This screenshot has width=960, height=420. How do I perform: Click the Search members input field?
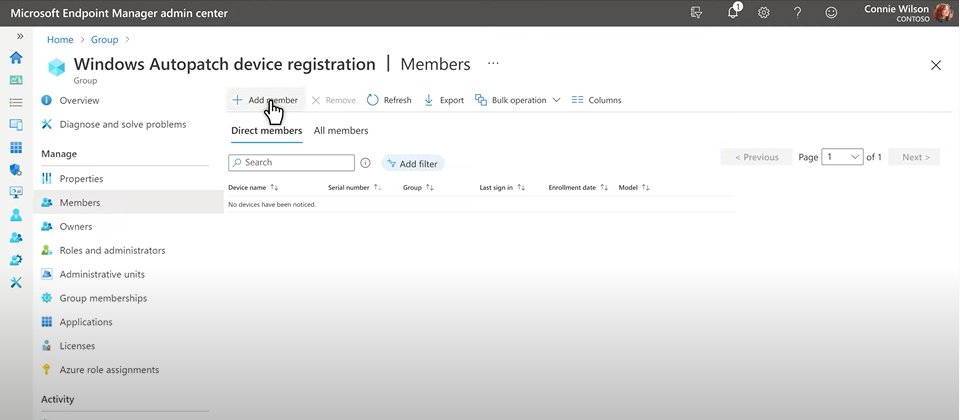(291, 162)
